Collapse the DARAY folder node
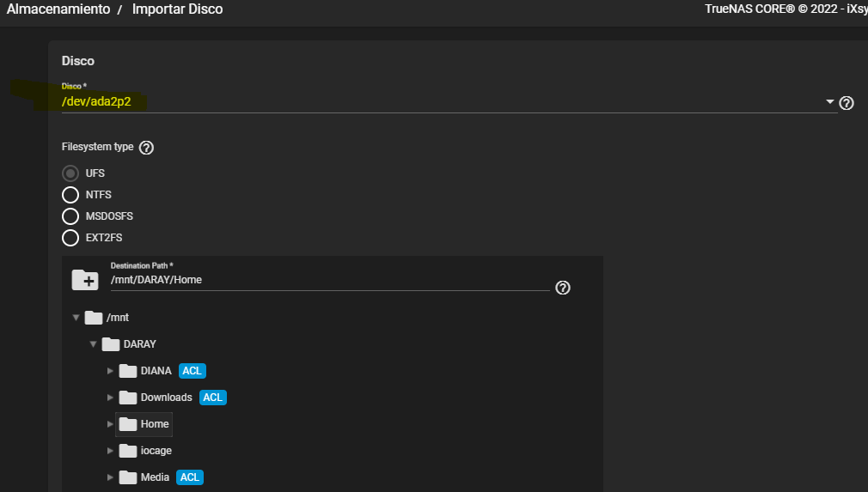Viewport: 868px width, 492px height. (x=93, y=344)
